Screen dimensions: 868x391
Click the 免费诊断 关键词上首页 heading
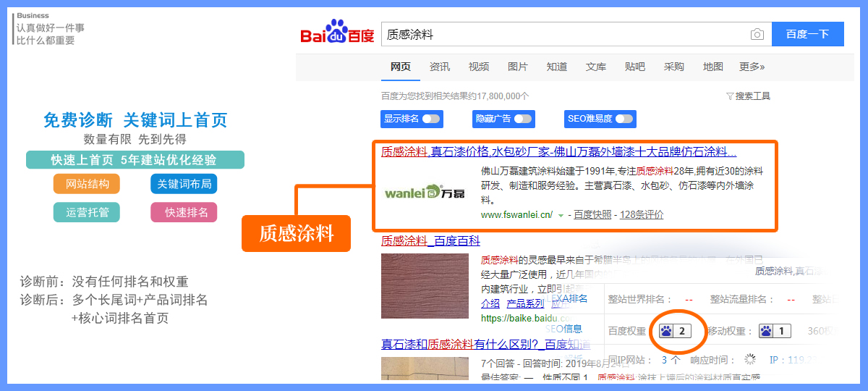pos(135,119)
